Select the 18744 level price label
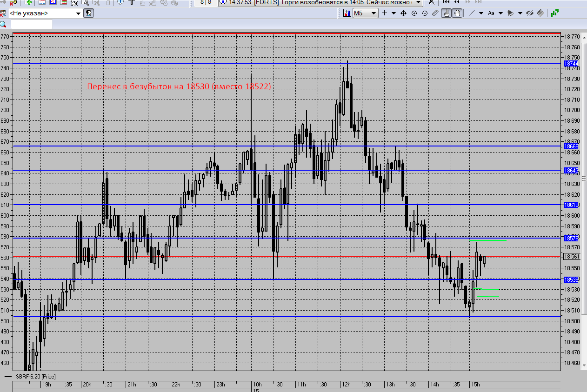This screenshot has width=587, height=392. click(x=572, y=63)
